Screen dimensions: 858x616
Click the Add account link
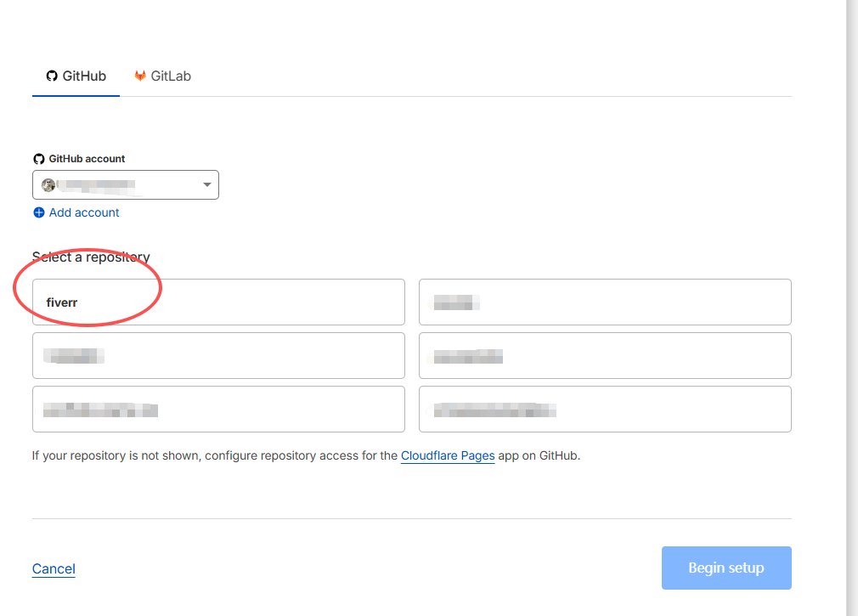[84, 212]
